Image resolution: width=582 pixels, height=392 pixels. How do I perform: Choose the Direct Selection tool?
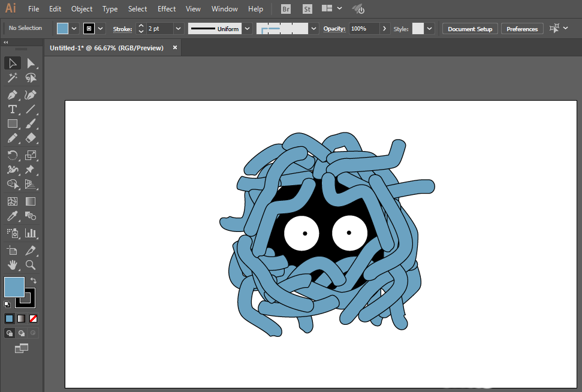(31, 64)
